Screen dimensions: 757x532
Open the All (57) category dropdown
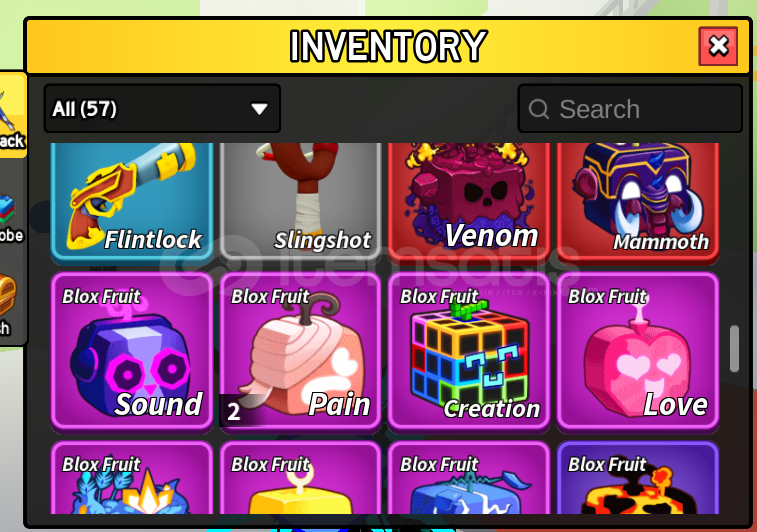(162, 109)
